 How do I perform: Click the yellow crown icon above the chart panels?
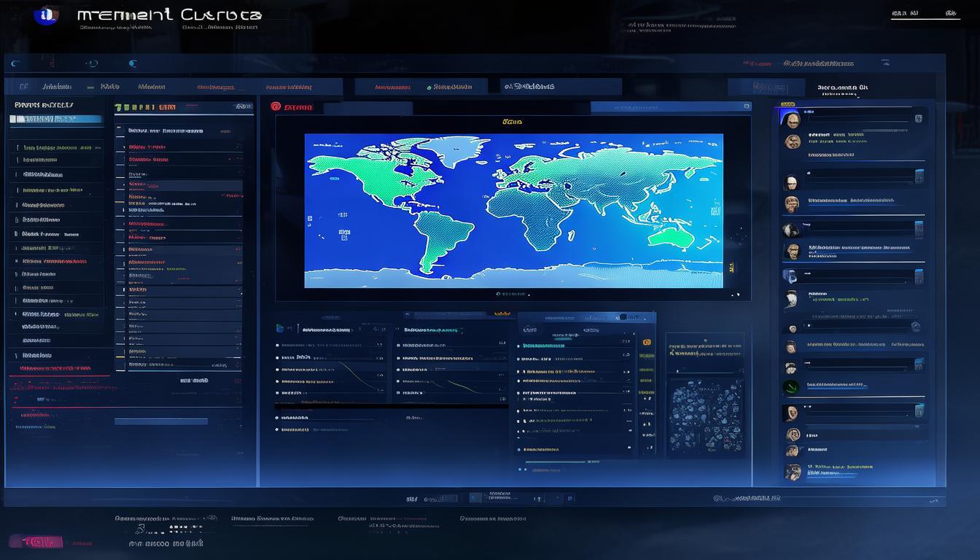(x=502, y=314)
